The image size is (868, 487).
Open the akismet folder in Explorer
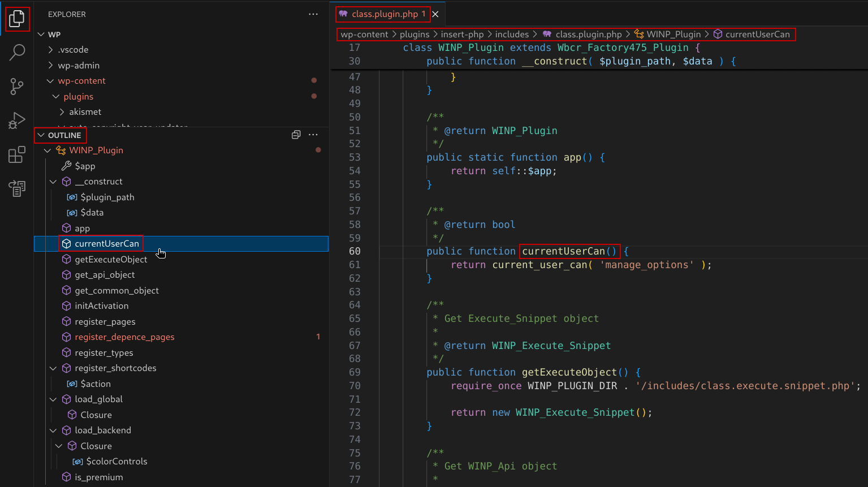tap(85, 112)
